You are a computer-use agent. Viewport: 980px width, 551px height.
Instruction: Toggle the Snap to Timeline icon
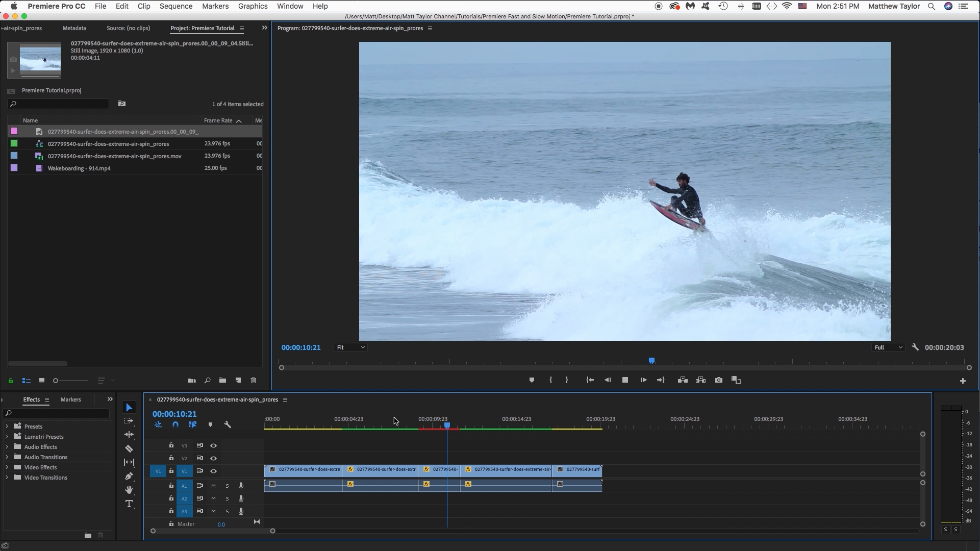click(x=175, y=424)
